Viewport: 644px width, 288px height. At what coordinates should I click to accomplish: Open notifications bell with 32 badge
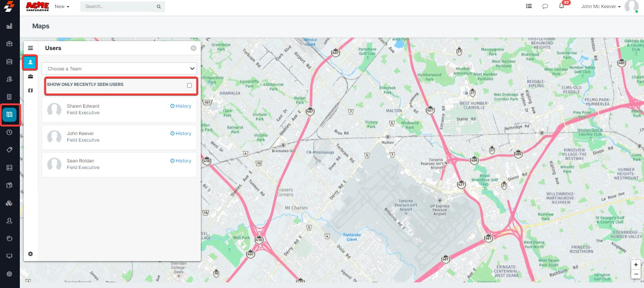pos(562,6)
